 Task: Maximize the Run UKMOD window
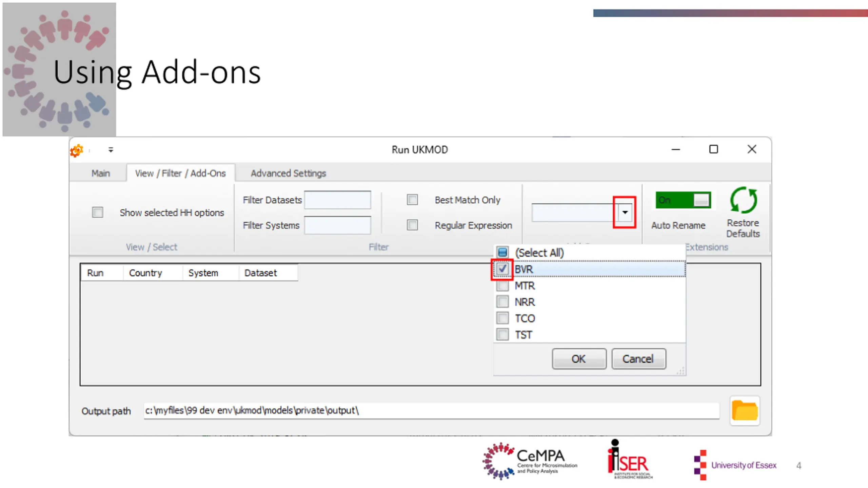713,149
